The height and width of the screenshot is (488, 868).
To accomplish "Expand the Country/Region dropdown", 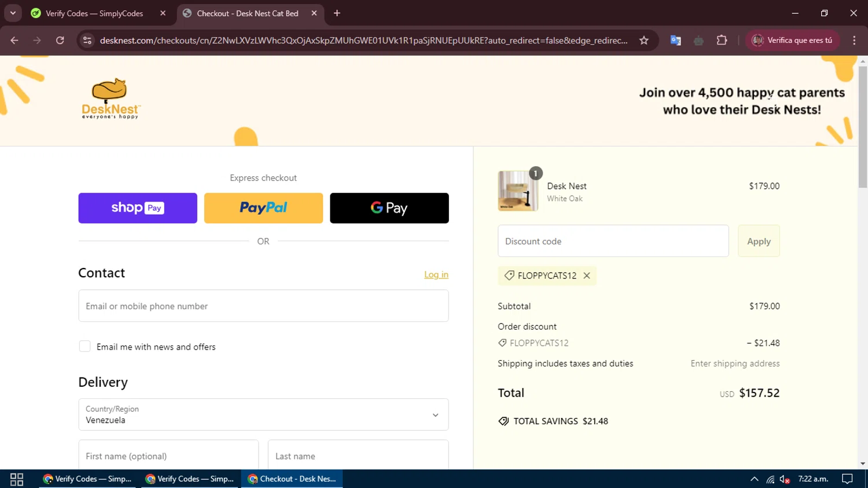I will [x=263, y=414].
